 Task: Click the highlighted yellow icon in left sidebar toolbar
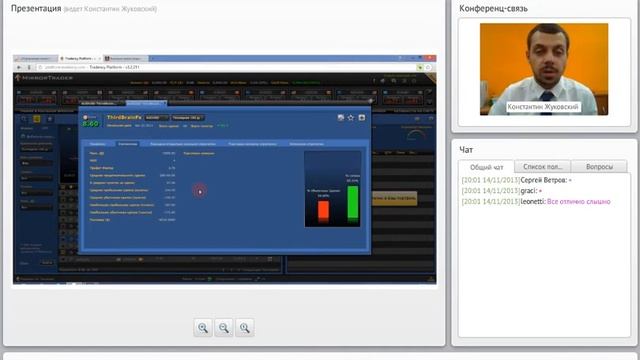point(37,119)
